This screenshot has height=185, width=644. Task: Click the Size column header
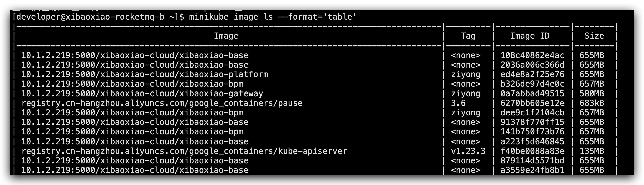(x=594, y=36)
